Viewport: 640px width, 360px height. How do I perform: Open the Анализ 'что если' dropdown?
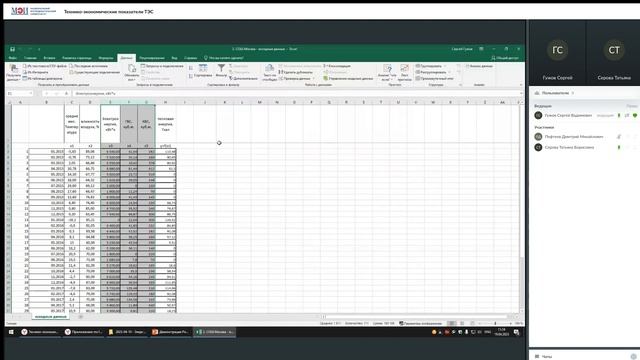pyautogui.click(x=387, y=73)
